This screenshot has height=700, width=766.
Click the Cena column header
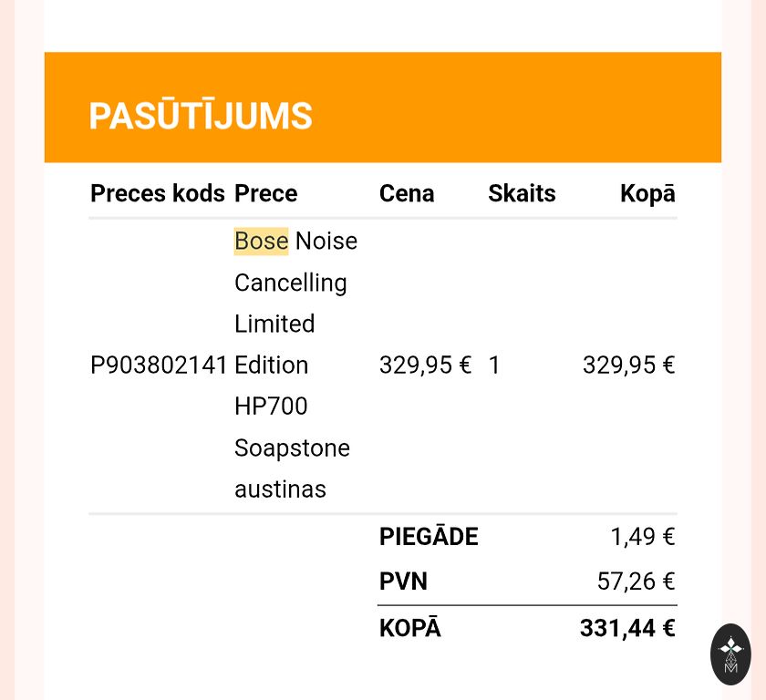(x=407, y=193)
